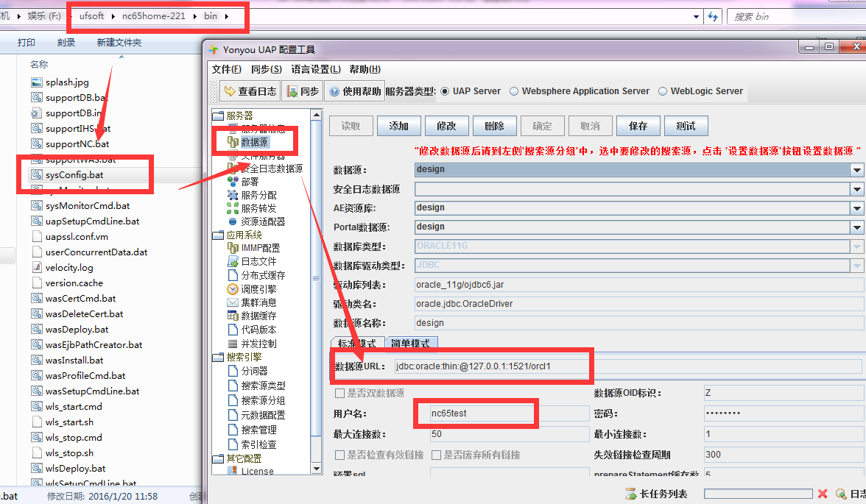Screen dimensions: 866x504
Task: Collapse the 搜索引擎 tree group
Action: click(218, 358)
